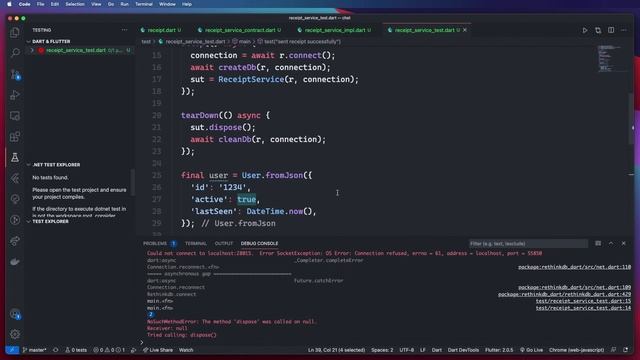The width and height of the screenshot is (640, 360).
Task: Open link test/receipt_service_test.dart:14
Action: [x=583, y=308]
